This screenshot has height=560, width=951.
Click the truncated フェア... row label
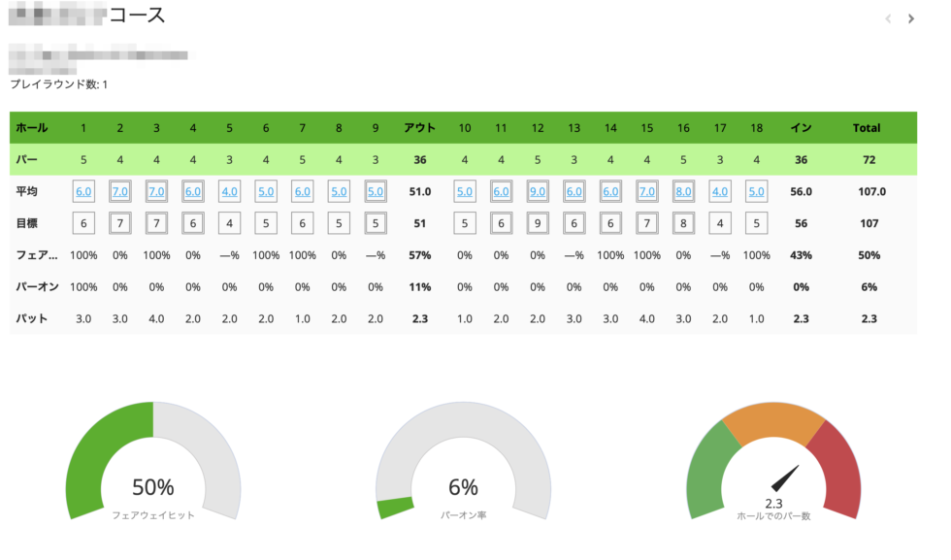click(36, 255)
